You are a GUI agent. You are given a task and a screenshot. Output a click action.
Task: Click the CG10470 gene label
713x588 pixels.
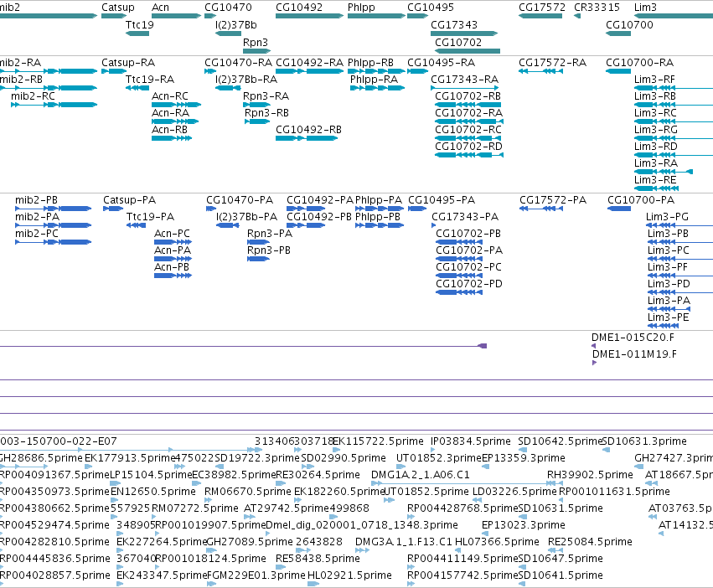click(x=228, y=8)
